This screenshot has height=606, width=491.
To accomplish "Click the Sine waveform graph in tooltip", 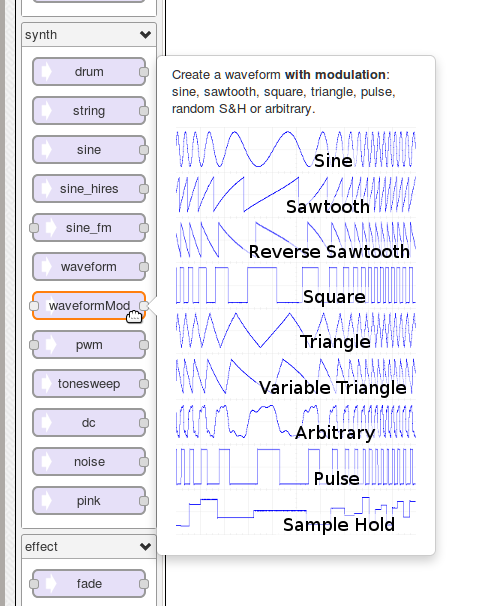I will pos(296,149).
